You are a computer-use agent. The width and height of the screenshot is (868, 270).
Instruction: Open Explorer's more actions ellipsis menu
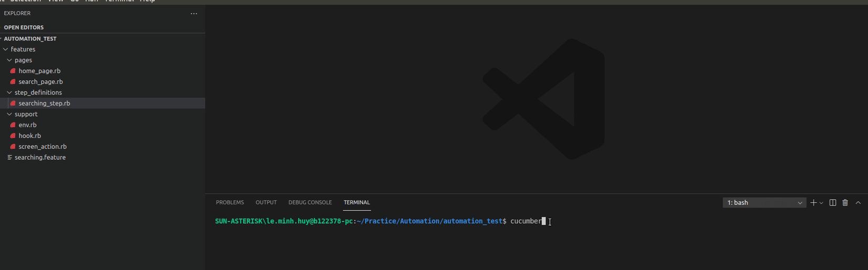click(x=194, y=14)
